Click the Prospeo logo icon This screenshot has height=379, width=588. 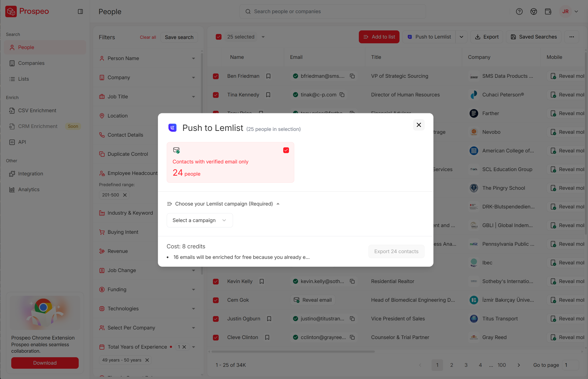tap(11, 11)
